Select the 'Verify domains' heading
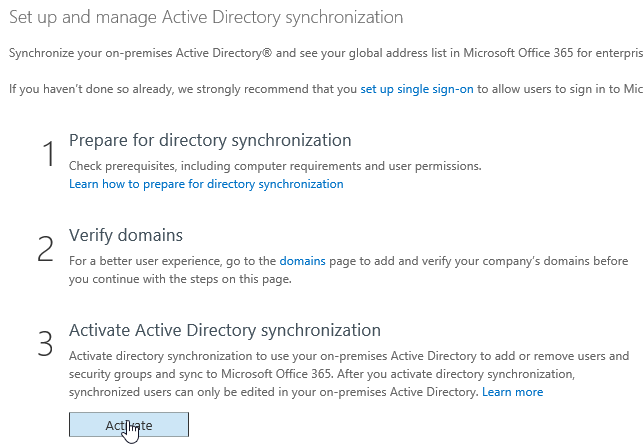The image size is (644, 444). pyautogui.click(x=125, y=235)
